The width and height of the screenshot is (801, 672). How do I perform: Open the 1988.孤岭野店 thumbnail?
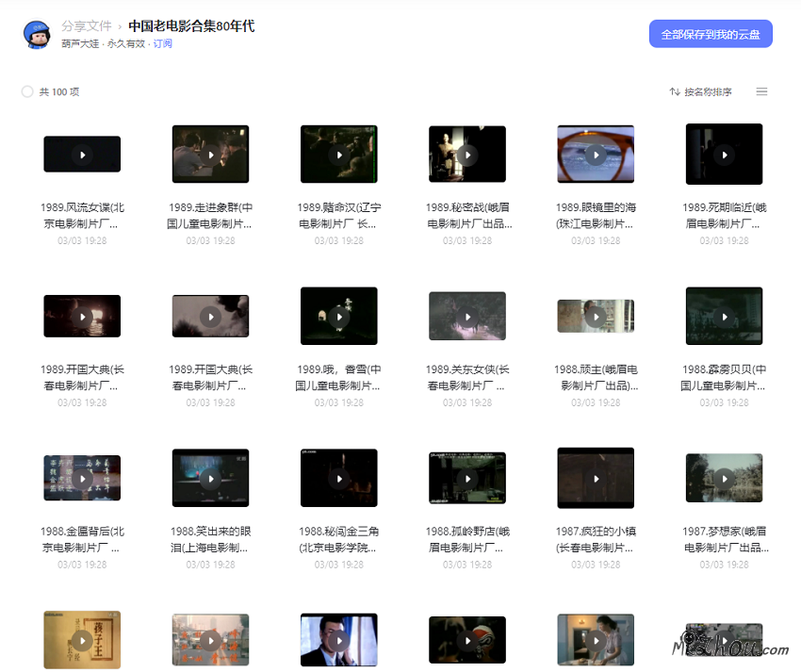[467, 478]
